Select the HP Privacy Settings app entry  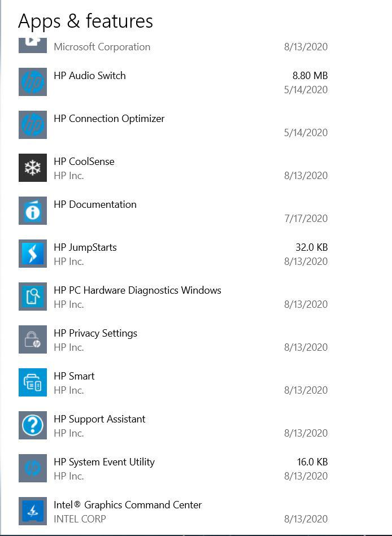tap(169, 339)
